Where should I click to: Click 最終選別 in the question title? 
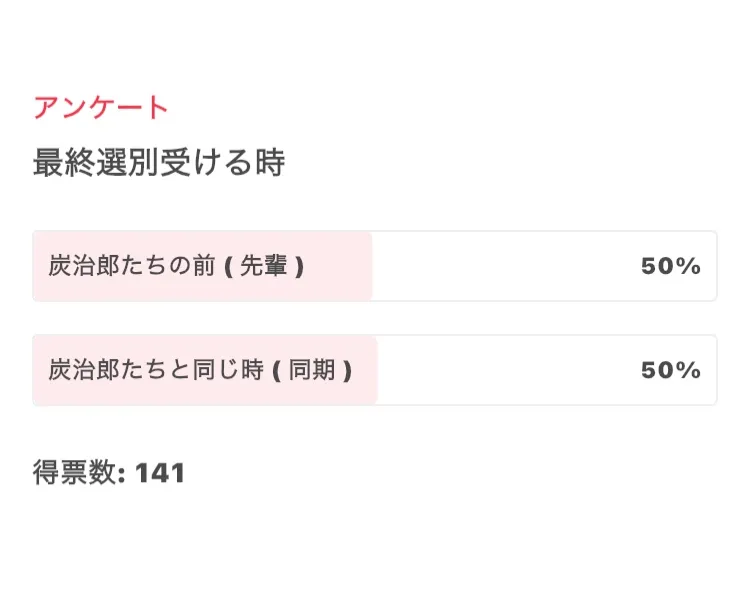[96, 162]
